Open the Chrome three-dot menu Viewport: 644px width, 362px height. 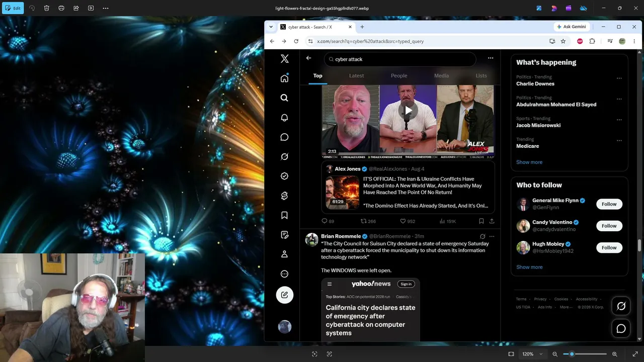pyautogui.click(x=634, y=41)
